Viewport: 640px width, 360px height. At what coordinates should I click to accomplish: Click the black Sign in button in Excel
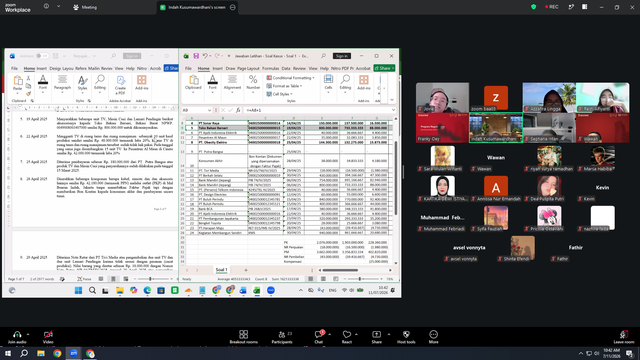342,56
